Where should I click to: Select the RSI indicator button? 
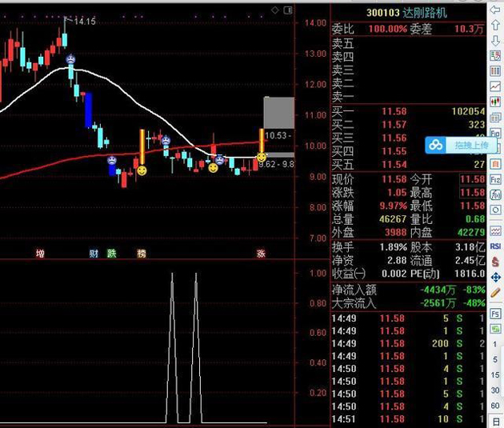pos(495,246)
